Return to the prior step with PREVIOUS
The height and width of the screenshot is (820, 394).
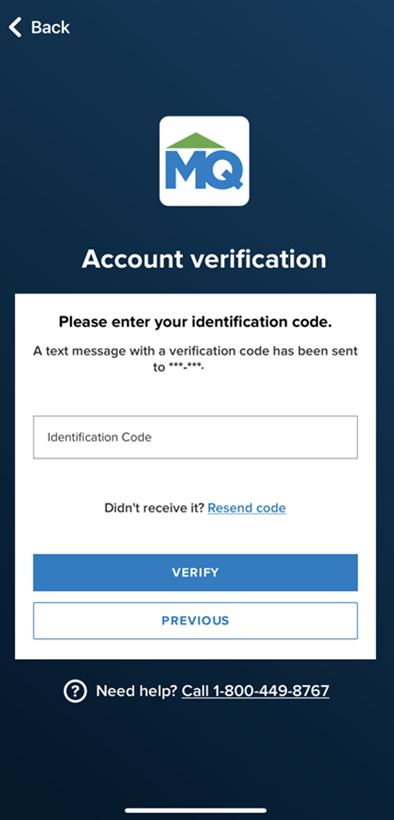tap(195, 621)
